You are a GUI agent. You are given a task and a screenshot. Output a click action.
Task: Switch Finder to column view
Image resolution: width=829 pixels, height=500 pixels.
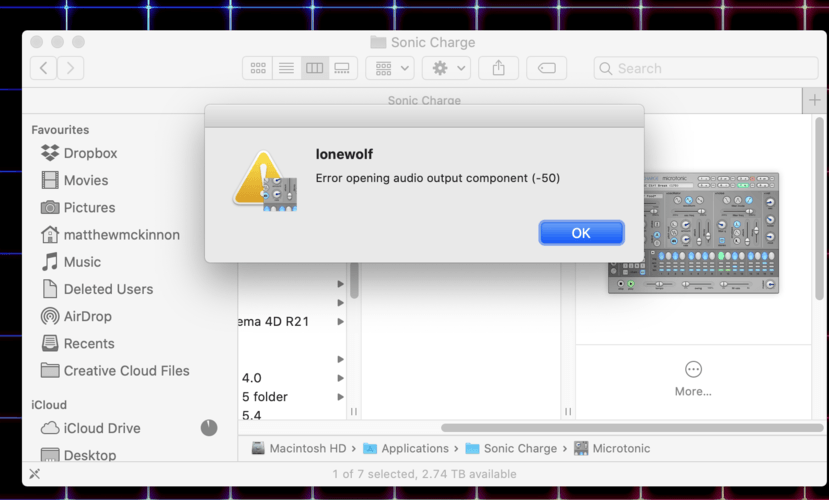tap(315, 68)
